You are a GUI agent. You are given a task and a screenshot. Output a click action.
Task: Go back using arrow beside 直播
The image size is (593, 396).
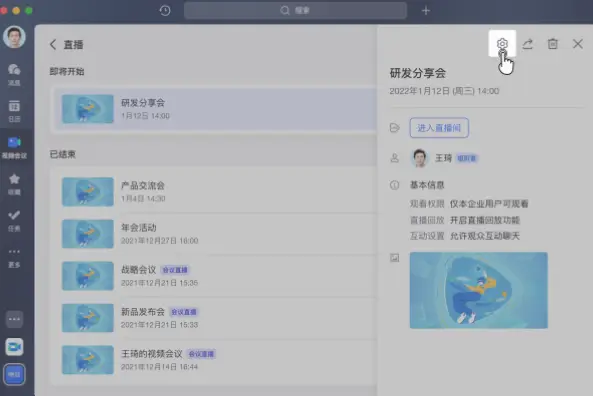pyautogui.click(x=53, y=45)
